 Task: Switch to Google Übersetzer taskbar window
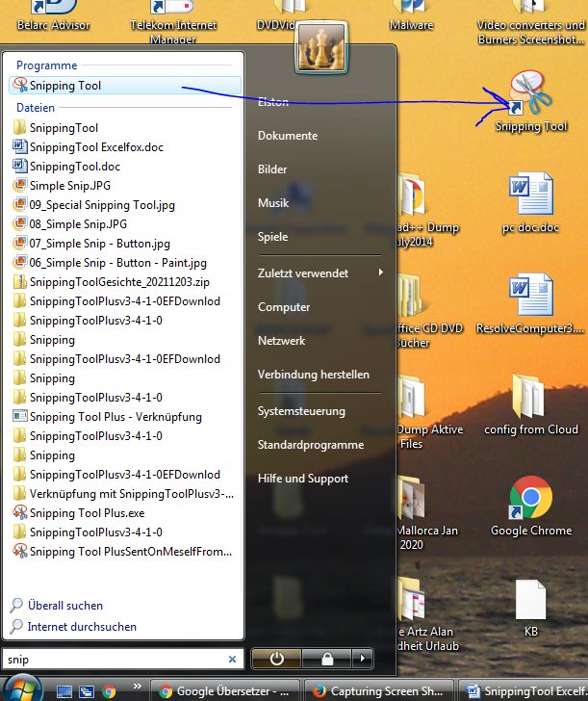pyautogui.click(x=225, y=690)
